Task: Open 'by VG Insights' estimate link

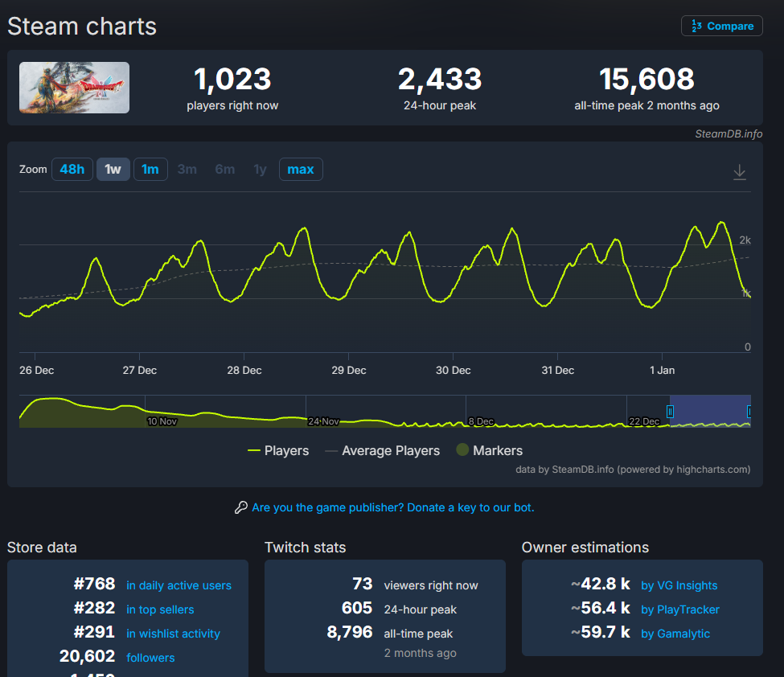Action: tap(679, 585)
